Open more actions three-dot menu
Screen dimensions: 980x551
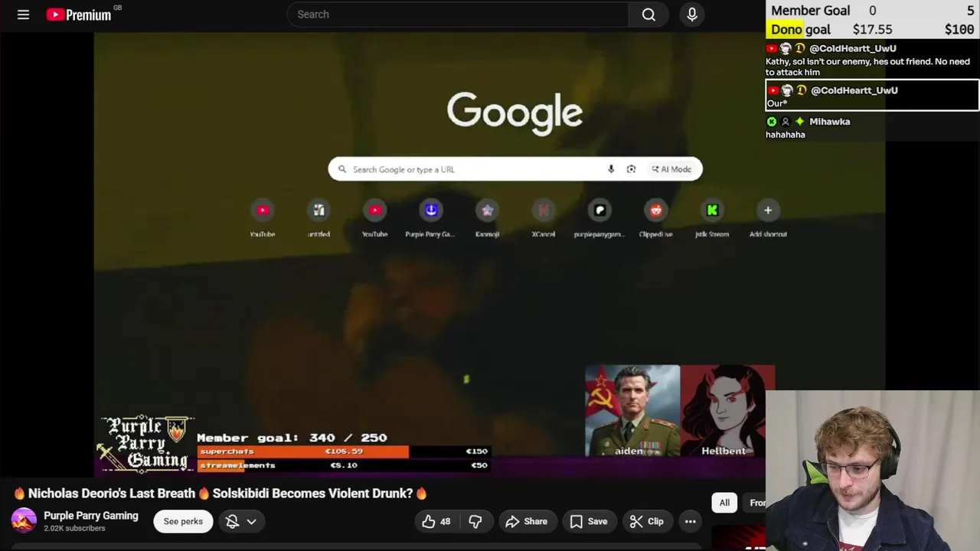click(x=690, y=521)
